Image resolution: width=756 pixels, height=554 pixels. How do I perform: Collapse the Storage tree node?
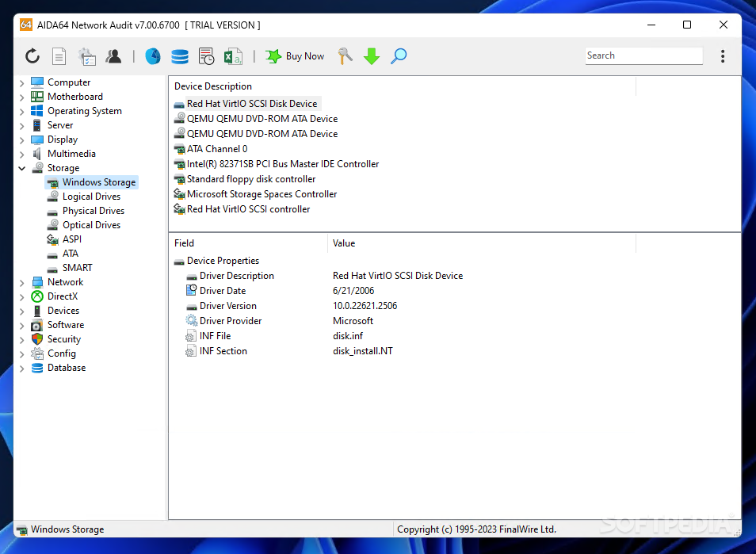point(21,168)
